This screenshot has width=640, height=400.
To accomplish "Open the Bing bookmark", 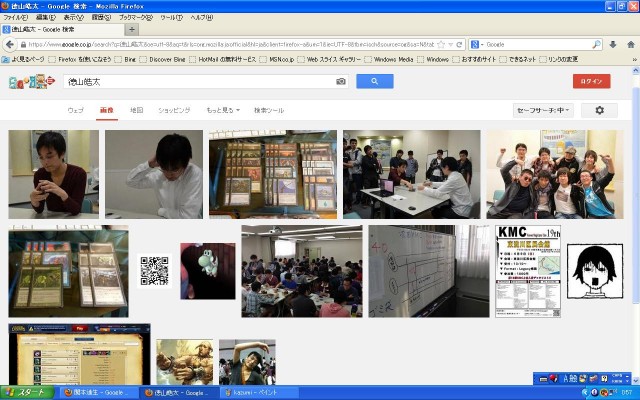I will pyautogui.click(x=126, y=60).
